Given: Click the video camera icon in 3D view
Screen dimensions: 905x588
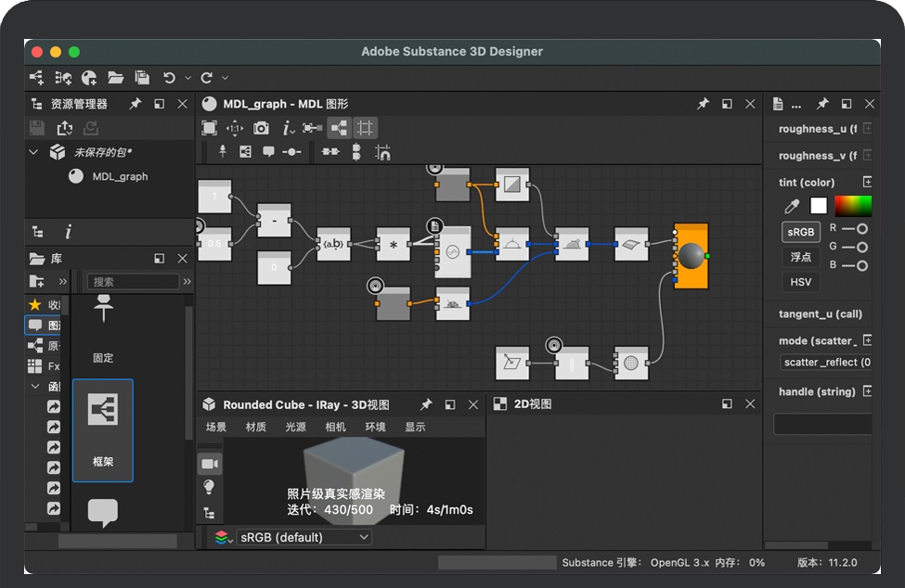Looking at the screenshot, I should pos(210,464).
